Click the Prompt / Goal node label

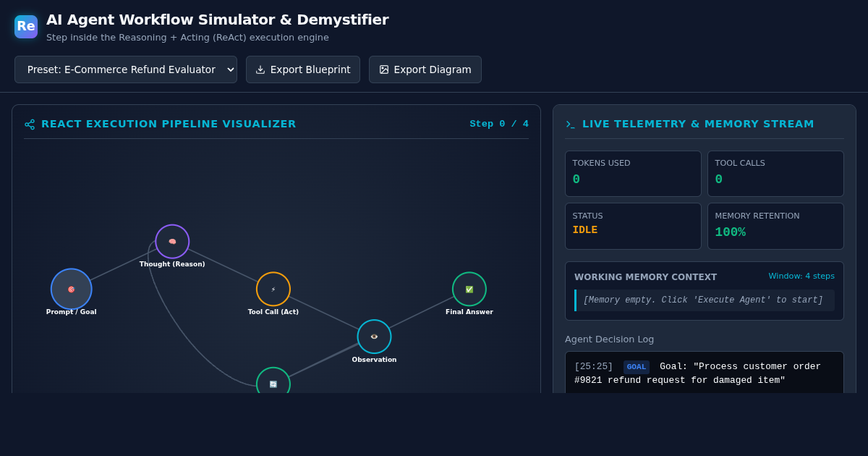coord(71,312)
